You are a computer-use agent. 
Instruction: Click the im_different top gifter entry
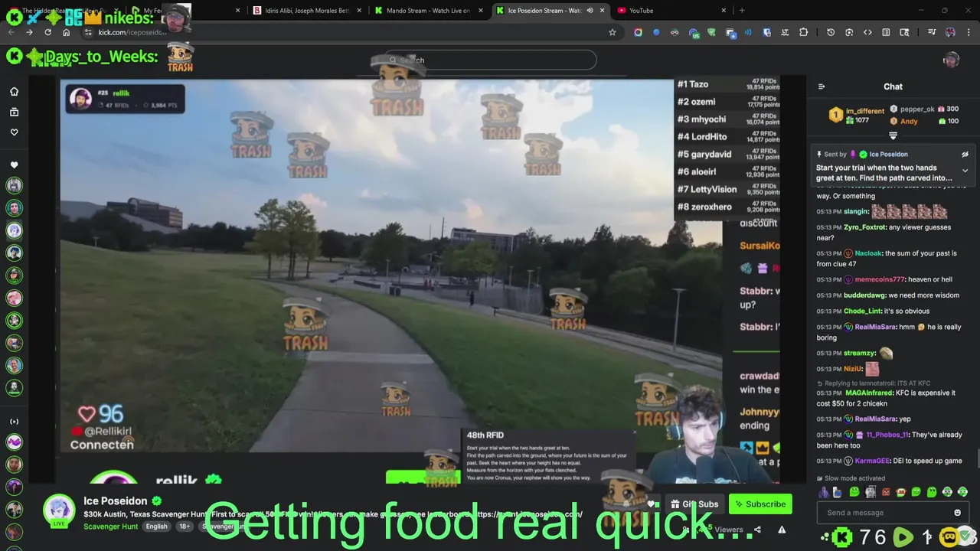coord(856,116)
